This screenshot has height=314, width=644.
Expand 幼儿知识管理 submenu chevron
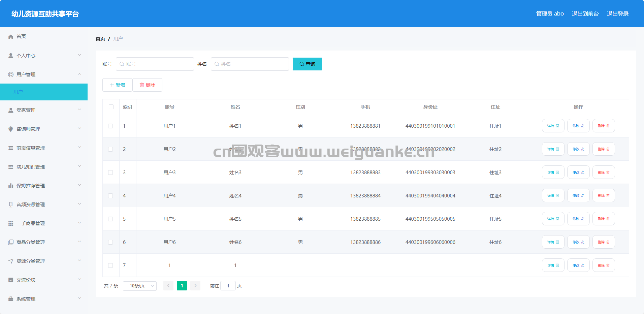click(79, 166)
